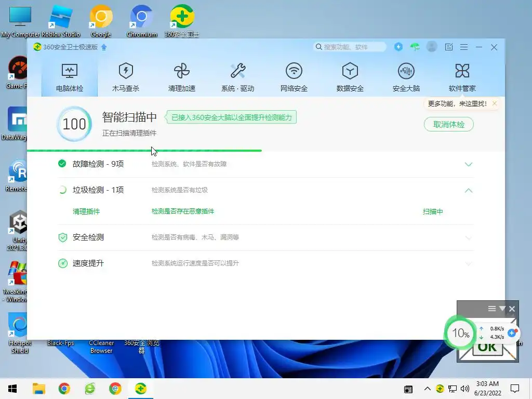The width and height of the screenshot is (532, 399).
Task: Click the 取消体检 button
Action: pyautogui.click(x=448, y=125)
